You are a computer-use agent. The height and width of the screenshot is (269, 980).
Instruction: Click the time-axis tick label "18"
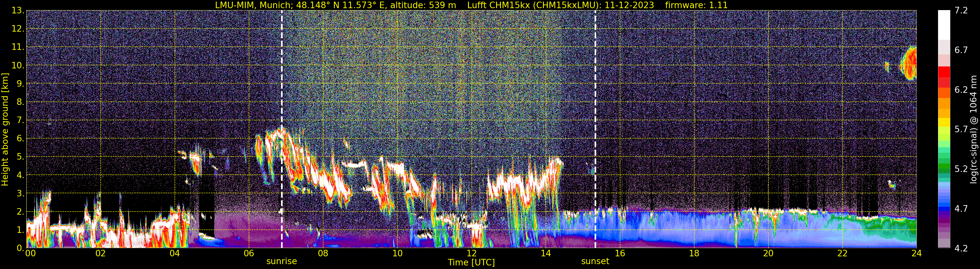pyautogui.click(x=694, y=253)
